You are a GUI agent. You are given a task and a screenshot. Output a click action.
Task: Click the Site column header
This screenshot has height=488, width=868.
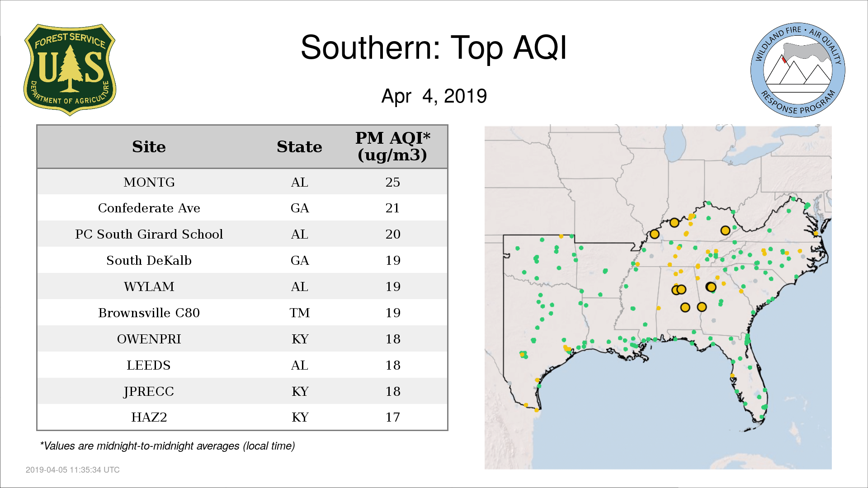coord(149,147)
